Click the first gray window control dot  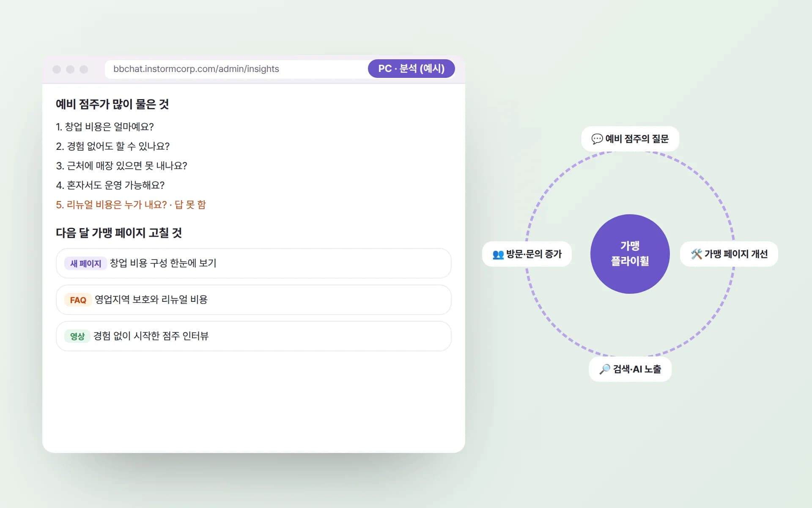click(57, 69)
